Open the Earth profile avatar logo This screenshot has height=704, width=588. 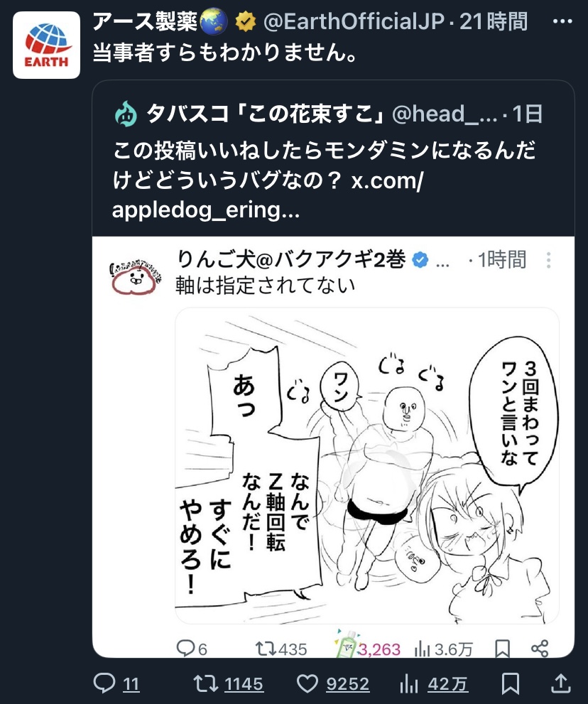pos(46,45)
